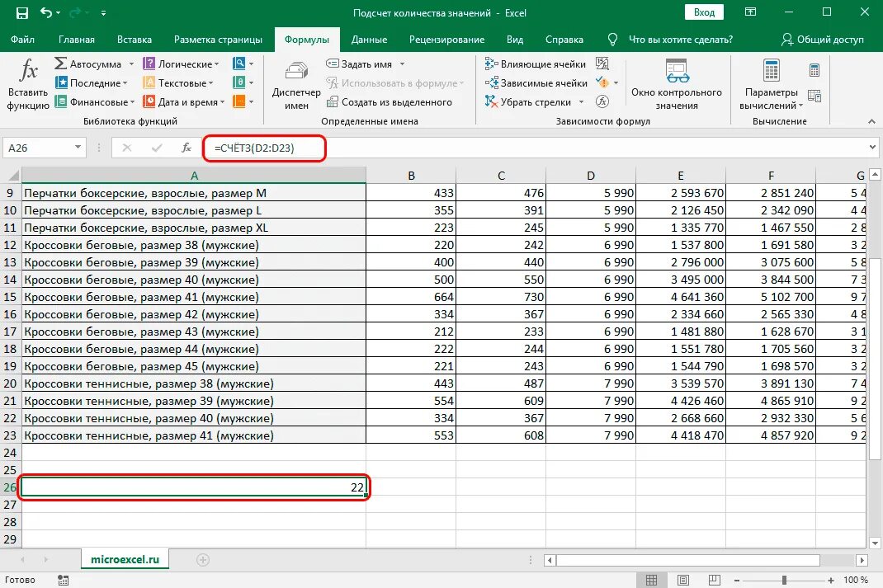883x588 pixels.
Task: Click zoom out minus button
Action: (x=737, y=580)
